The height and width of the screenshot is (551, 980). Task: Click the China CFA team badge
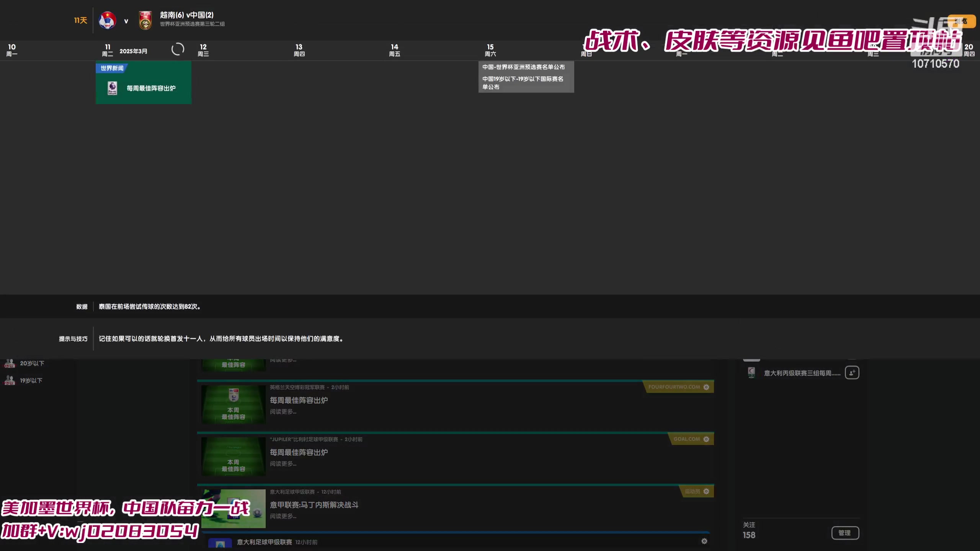click(145, 20)
